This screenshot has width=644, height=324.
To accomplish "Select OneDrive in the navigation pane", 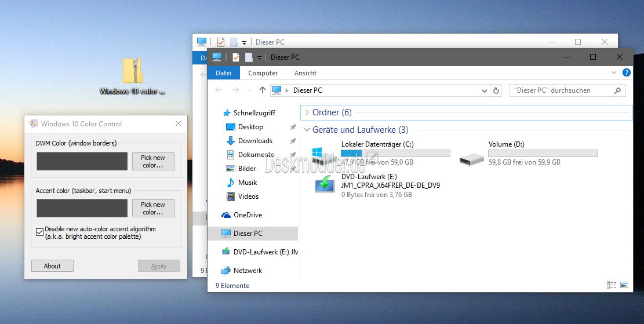I will point(248,215).
